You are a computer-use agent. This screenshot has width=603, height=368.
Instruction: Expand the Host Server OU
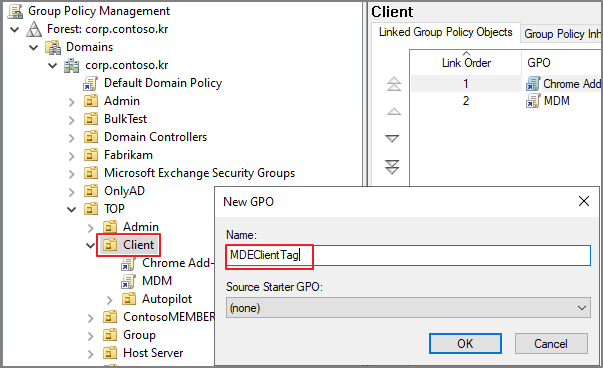click(91, 353)
